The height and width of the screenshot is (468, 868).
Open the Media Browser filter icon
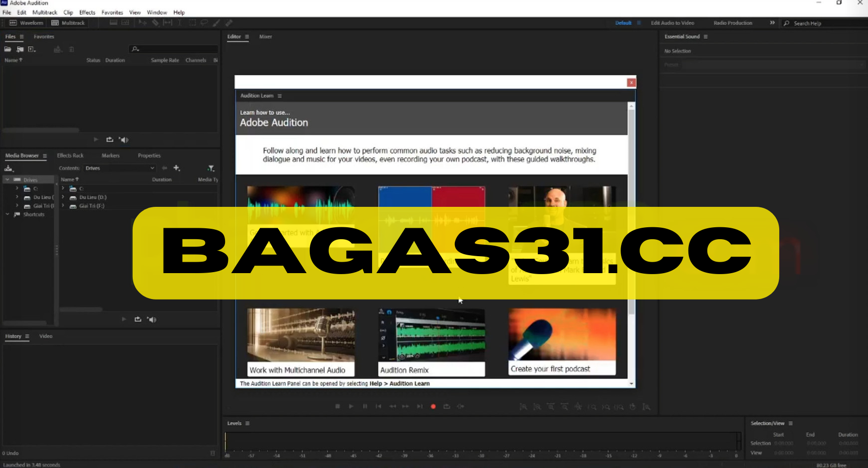click(x=211, y=168)
